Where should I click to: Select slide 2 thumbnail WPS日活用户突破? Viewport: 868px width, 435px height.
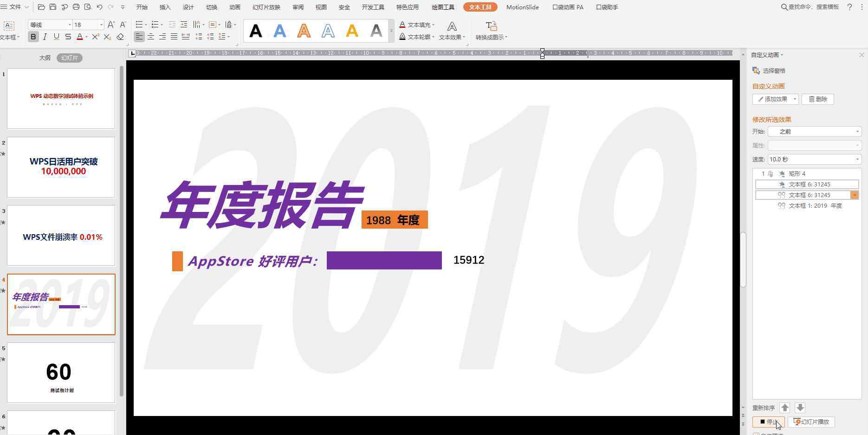point(61,167)
